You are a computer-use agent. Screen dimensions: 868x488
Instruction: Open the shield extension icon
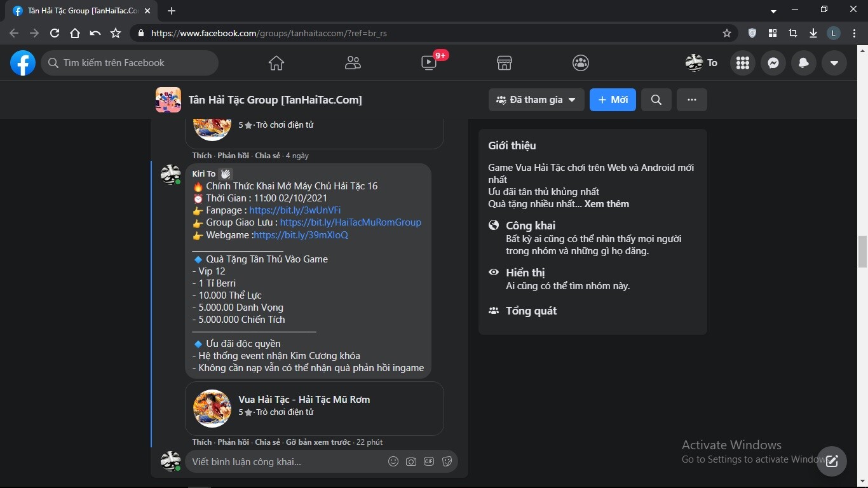pyautogui.click(x=752, y=33)
